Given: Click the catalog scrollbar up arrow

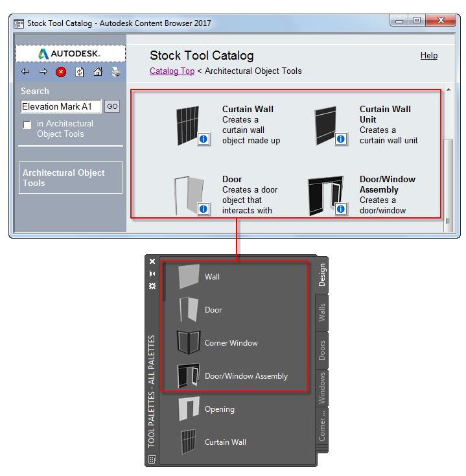Looking at the screenshot, I should 449,89.
